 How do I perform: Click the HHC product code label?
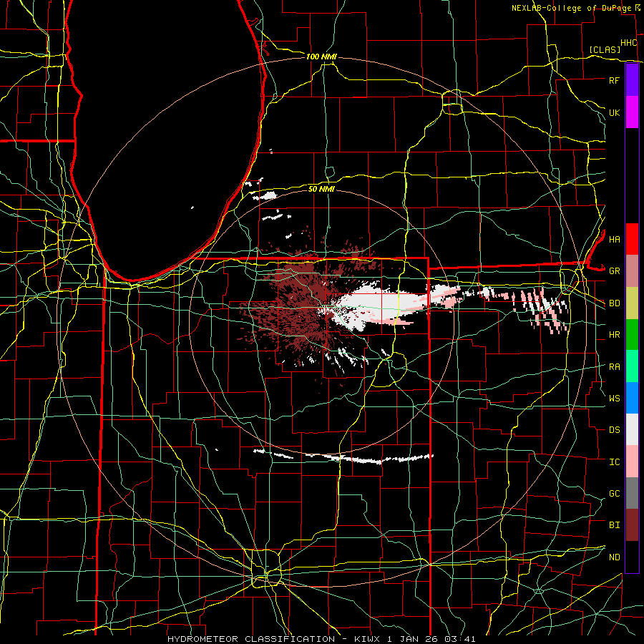[x=628, y=43]
